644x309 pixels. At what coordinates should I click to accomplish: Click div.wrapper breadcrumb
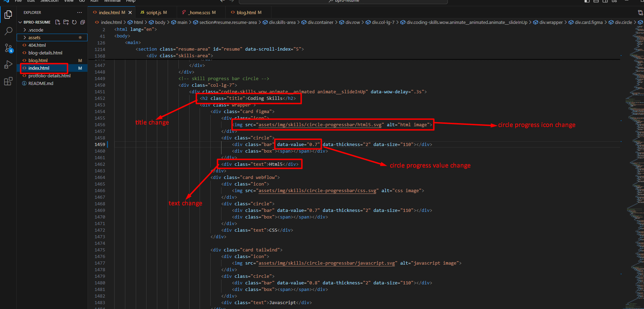point(548,22)
